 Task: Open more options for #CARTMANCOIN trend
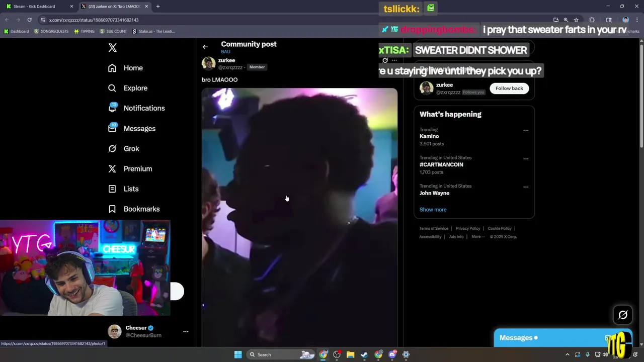(x=526, y=159)
